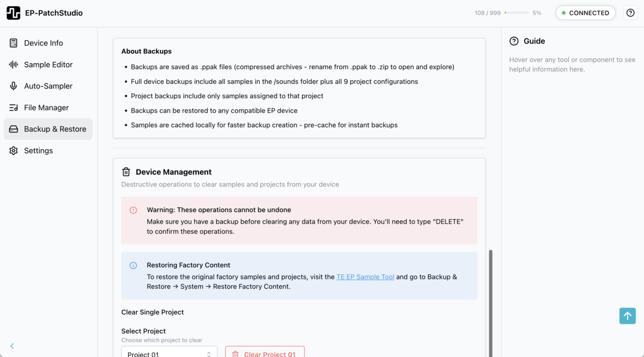
Task: Click the Backup & Restore drive icon
Action: (13, 129)
